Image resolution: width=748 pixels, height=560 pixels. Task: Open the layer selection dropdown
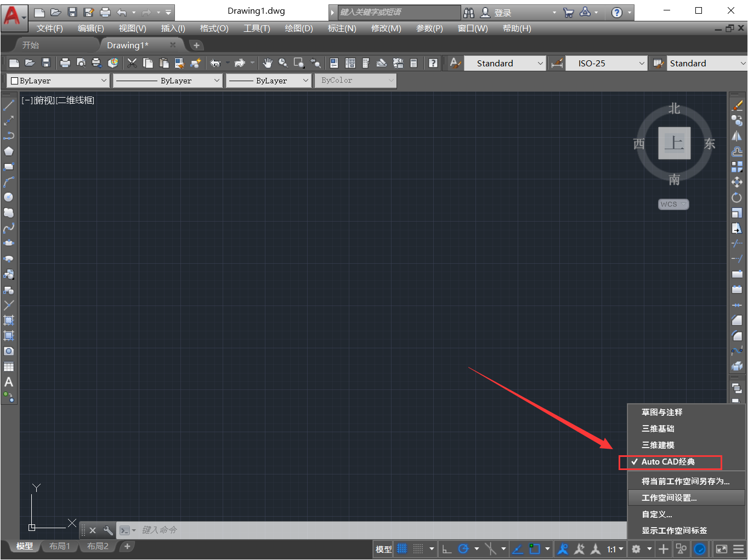tap(105, 80)
